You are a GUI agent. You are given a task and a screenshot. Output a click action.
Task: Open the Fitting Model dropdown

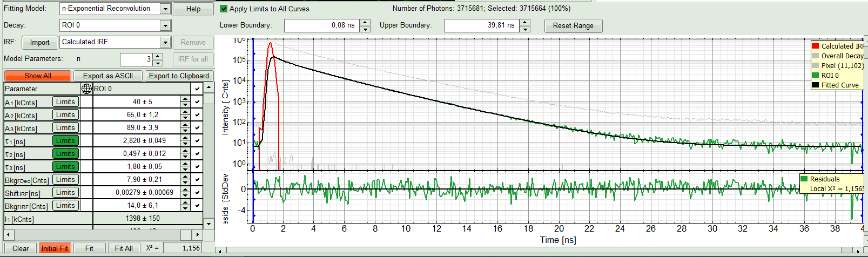(x=165, y=9)
